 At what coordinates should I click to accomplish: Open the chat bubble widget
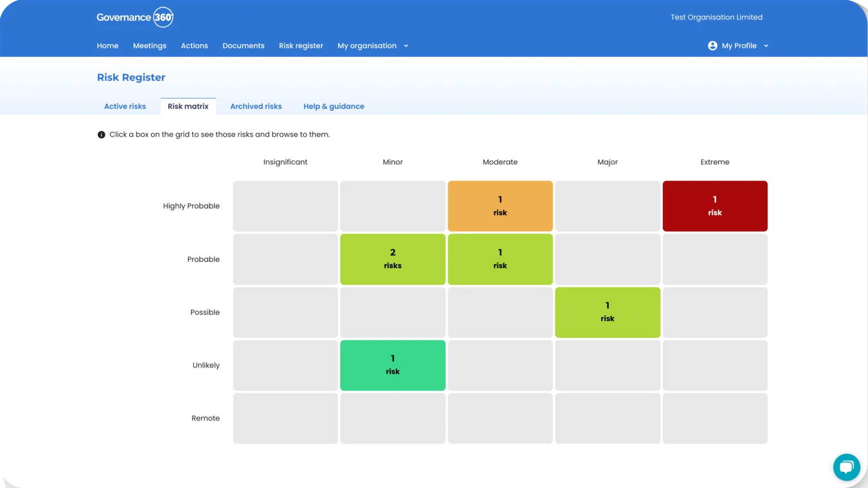[846, 467]
